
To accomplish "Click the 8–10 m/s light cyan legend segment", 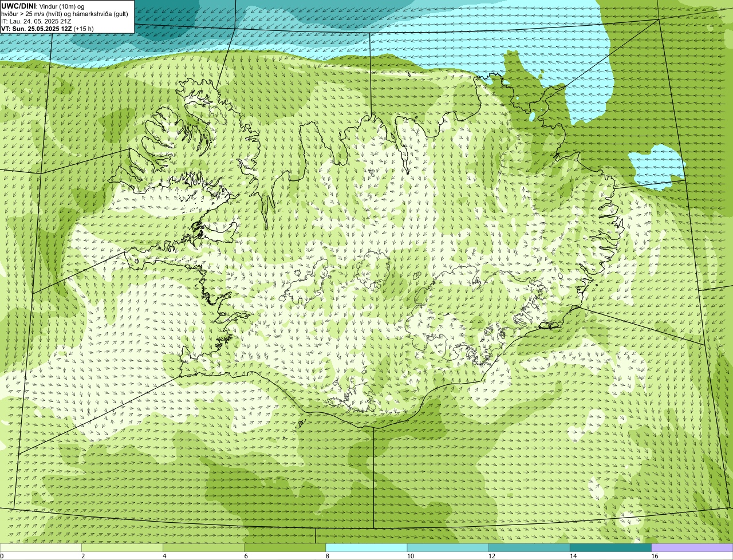I will [366, 547].
